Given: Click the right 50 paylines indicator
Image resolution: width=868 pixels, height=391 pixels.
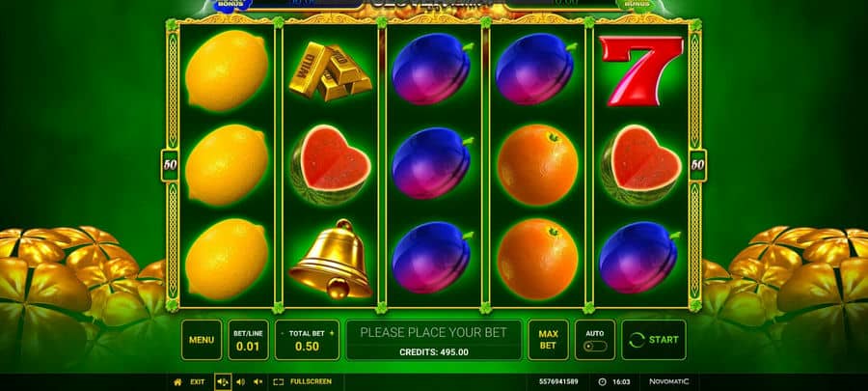Looking at the screenshot, I should tap(698, 165).
